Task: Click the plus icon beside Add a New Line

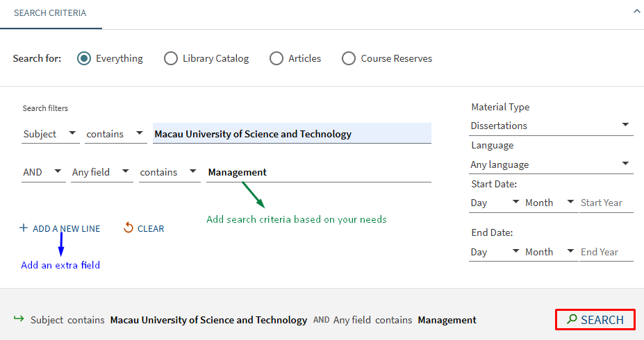Action: pos(24,228)
